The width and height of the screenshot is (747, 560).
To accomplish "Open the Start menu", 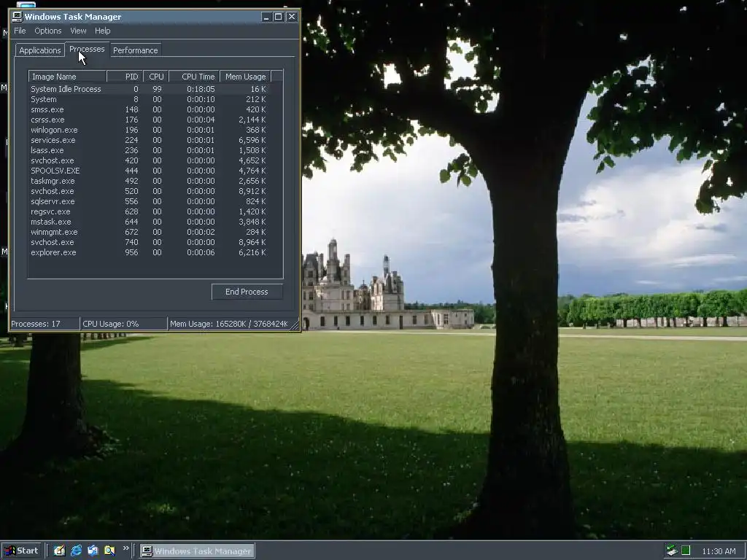I will 22,551.
